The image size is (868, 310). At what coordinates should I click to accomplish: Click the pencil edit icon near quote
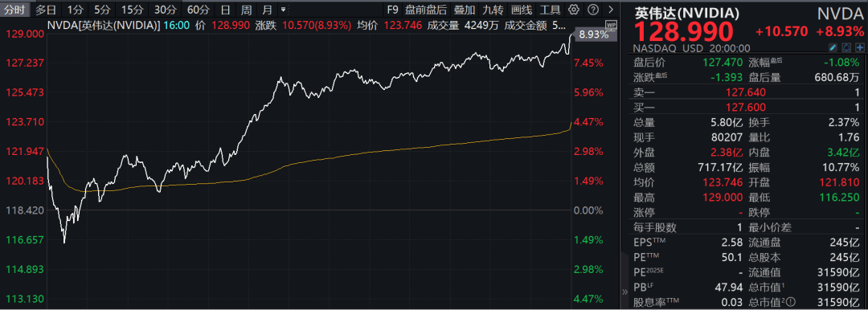[833, 48]
